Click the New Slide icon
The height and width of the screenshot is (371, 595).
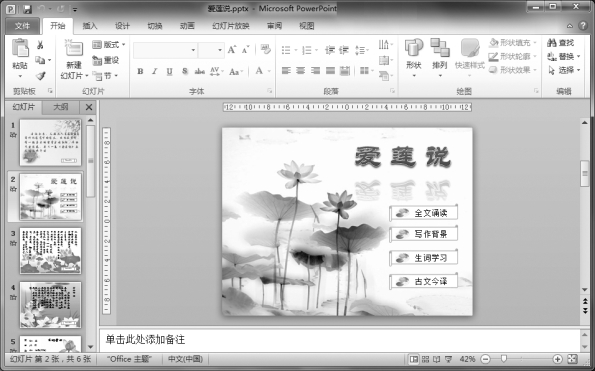(x=73, y=49)
